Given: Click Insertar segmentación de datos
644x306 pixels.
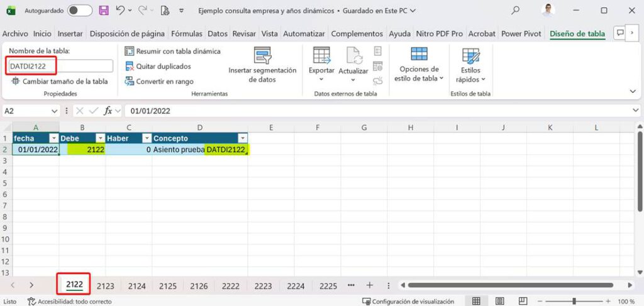Looking at the screenshot, I should pyautogui.click(x=262, y=65).
